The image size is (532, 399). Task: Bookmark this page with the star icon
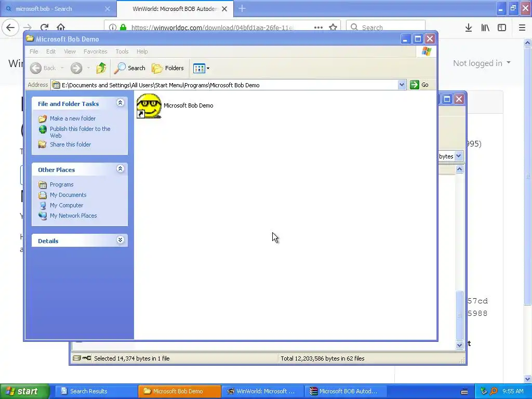[x=333, y=28]
